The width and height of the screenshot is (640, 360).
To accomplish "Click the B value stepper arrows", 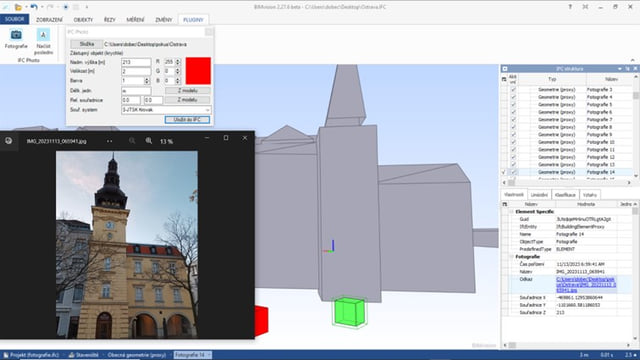I will (x=178, y=81).
